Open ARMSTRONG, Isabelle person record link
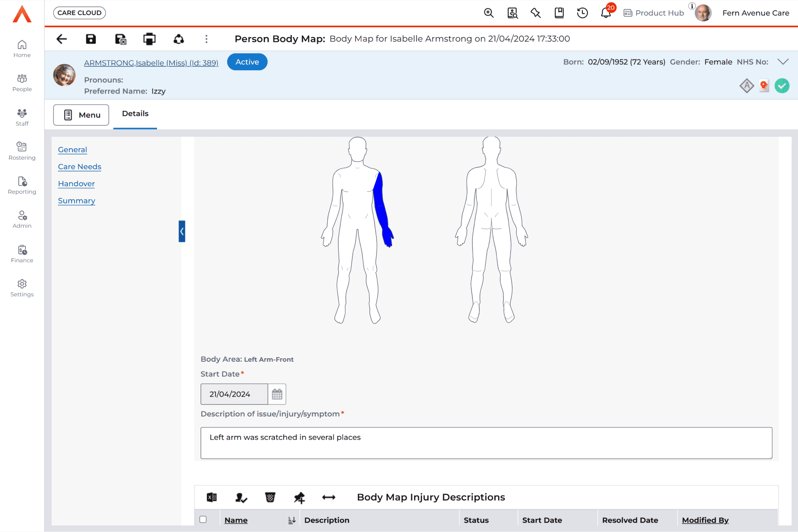Image resolution: width=798 pixels, height=532 pixels. [x=151, y=63]
